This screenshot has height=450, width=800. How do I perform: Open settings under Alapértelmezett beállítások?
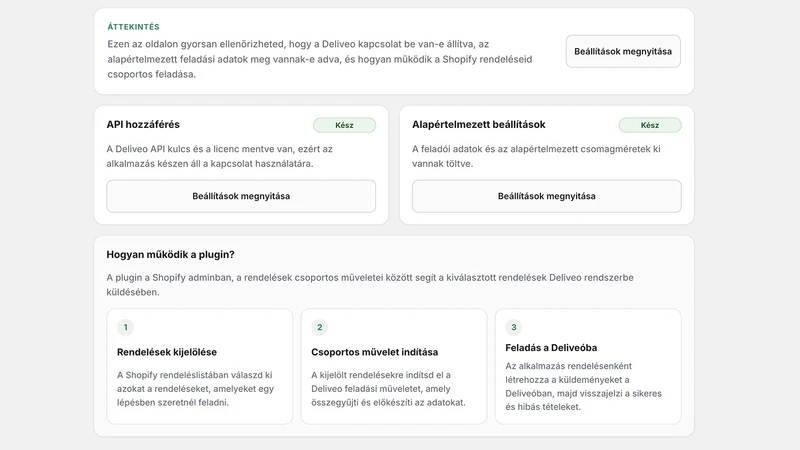(x=546, y=196)
